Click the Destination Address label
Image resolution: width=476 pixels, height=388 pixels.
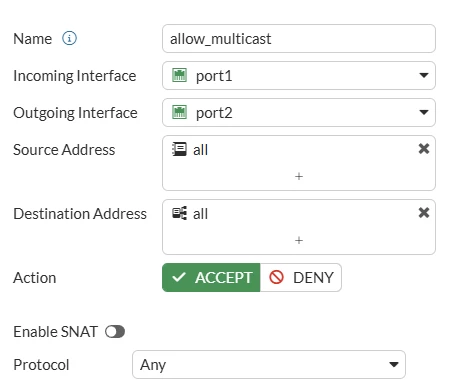(x=80, y=214)
